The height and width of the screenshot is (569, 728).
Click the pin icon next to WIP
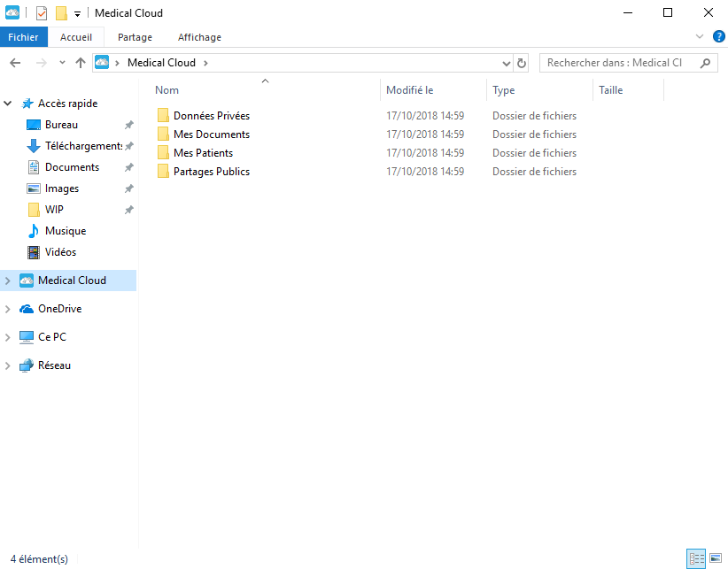point(129,210)
